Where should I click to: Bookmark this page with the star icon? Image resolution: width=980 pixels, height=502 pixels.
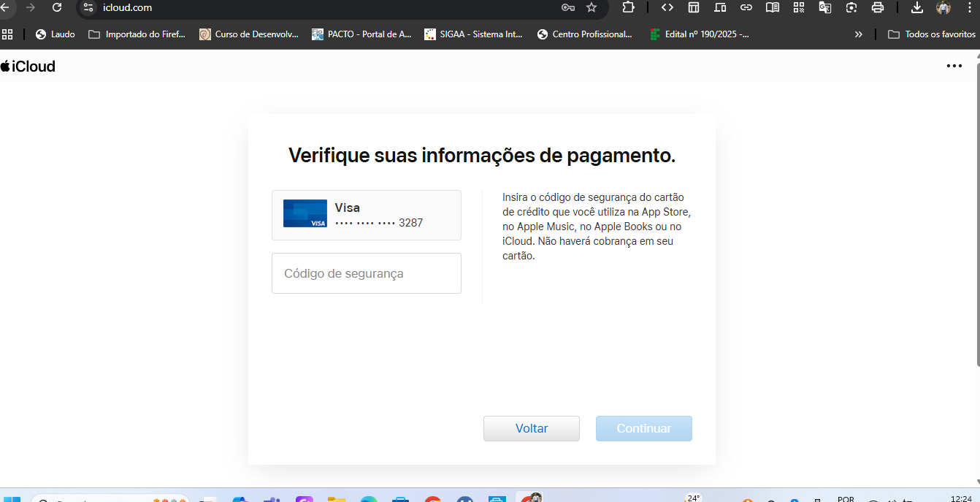point(592,7)
